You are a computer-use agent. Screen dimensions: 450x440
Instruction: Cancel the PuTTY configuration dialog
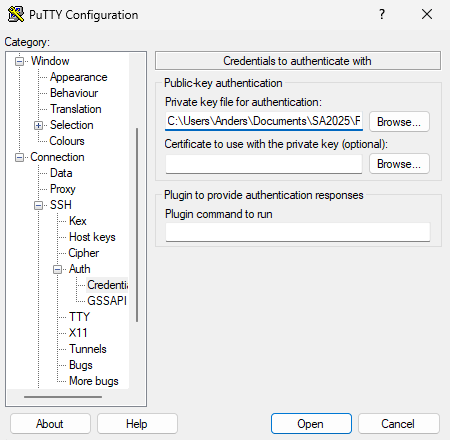click(399, 424)
